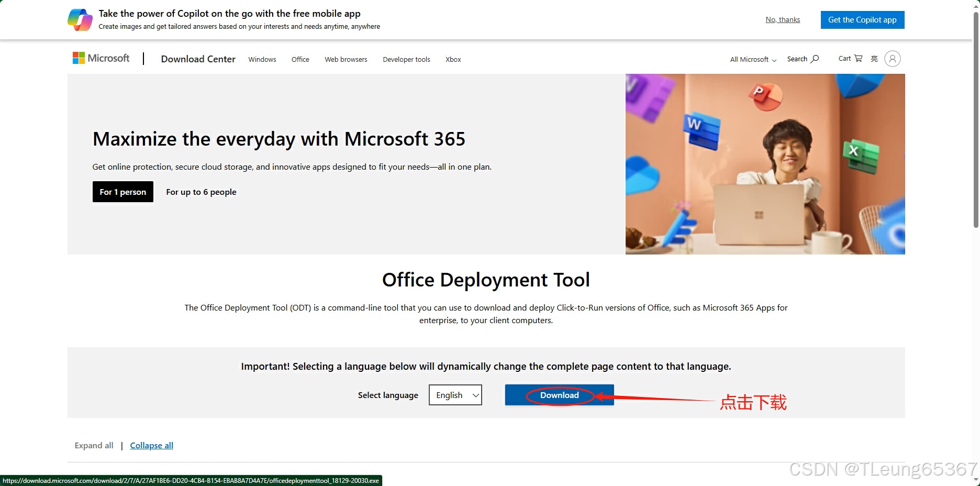Select the For 1 person button
Image resolution: width=980 pixels, height=486 pixels.
[123, 192]
